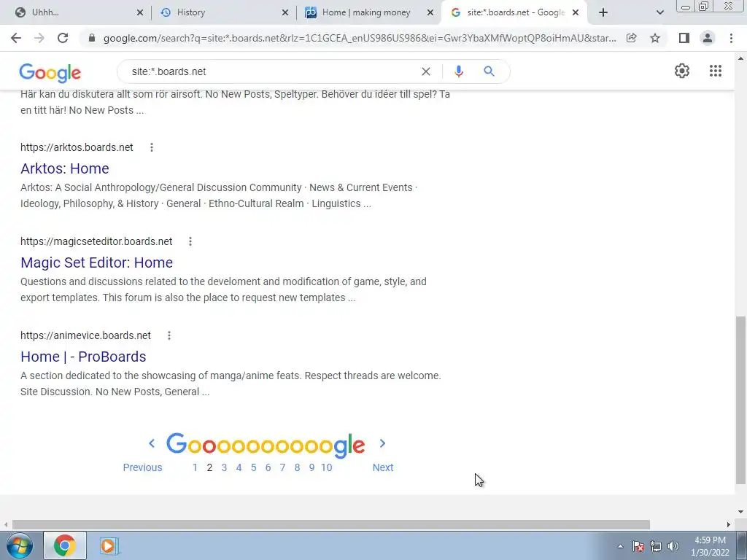
Task: Reload the page with the refresh icon
Action: (63, 38)
